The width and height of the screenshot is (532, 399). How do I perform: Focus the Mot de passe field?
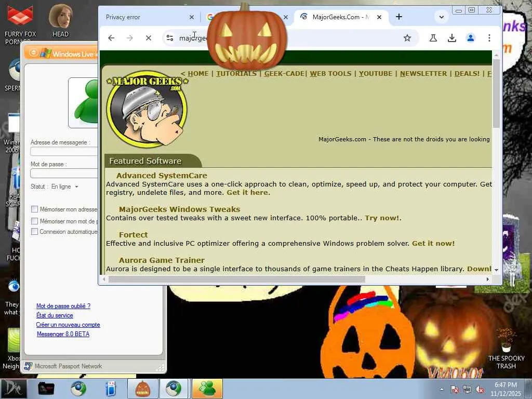point(64,174)
